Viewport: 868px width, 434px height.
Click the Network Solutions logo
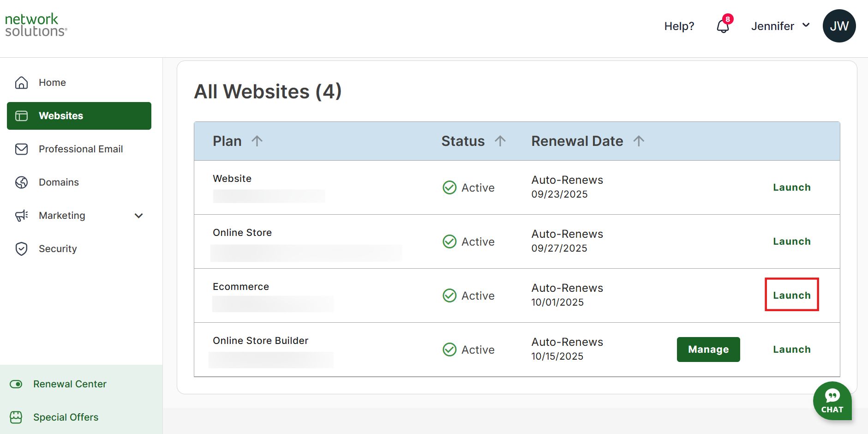coord(36,25)
